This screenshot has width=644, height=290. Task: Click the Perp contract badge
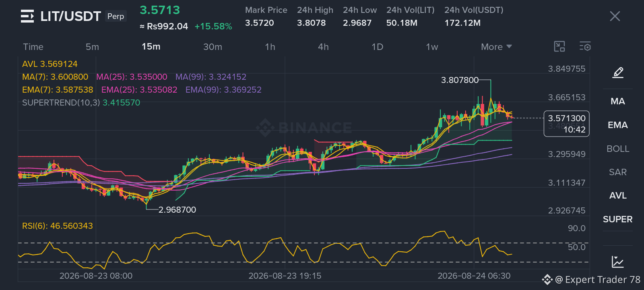[116, 16]
